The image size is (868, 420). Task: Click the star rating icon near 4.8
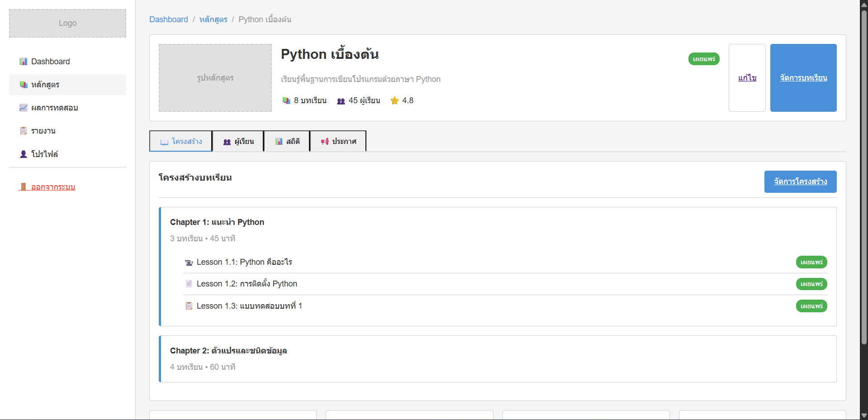tap(394, 100)
